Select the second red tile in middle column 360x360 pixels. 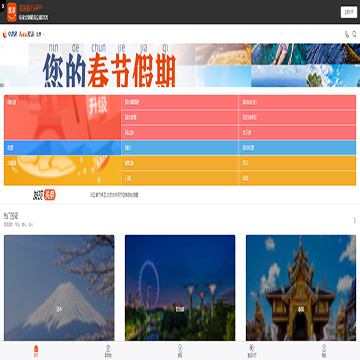click(x=180, y=117)
